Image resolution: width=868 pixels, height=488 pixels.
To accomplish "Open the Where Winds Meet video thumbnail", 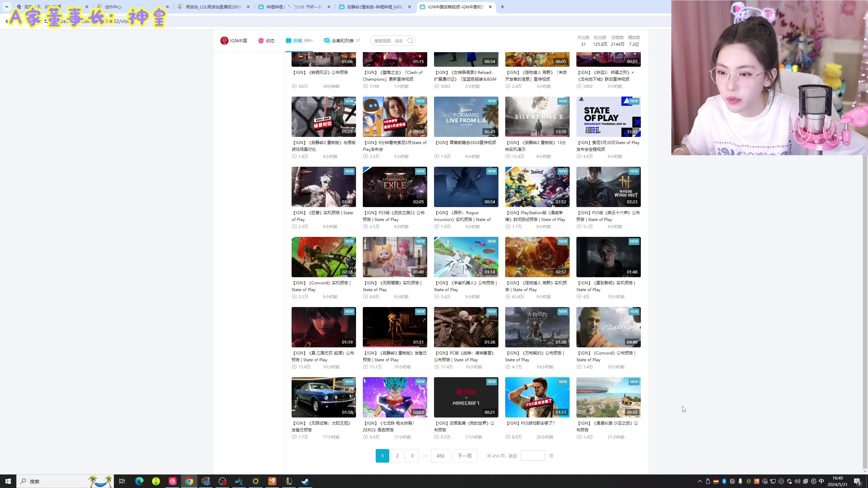I will pyautogui.click(x=608, y=187).
